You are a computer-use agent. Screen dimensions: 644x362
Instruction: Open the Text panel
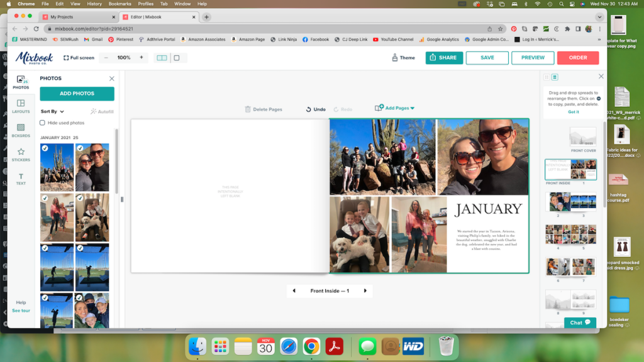click(21, 180)
